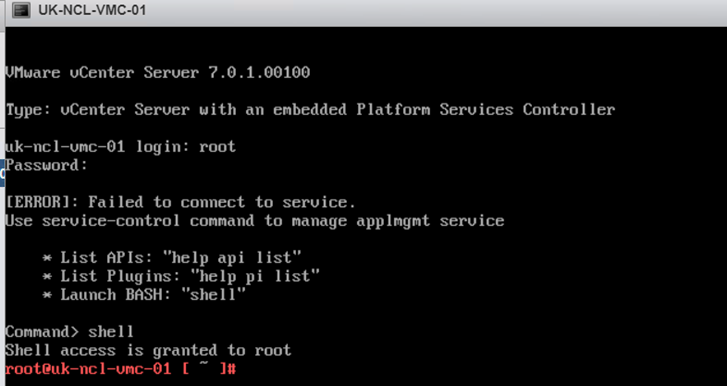Select the UK-NCL-VMC-01 window title
727x386 pixels.
(x=92, y=10)
